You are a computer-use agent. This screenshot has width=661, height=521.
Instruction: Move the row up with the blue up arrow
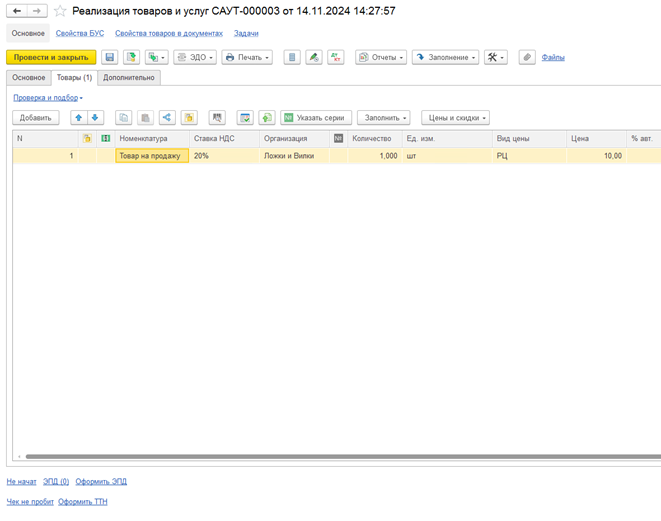[79, 118]
